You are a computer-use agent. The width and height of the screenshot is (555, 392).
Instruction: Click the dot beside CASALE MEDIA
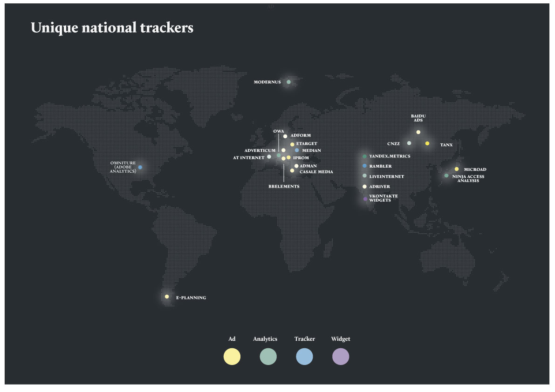(292, 171)
